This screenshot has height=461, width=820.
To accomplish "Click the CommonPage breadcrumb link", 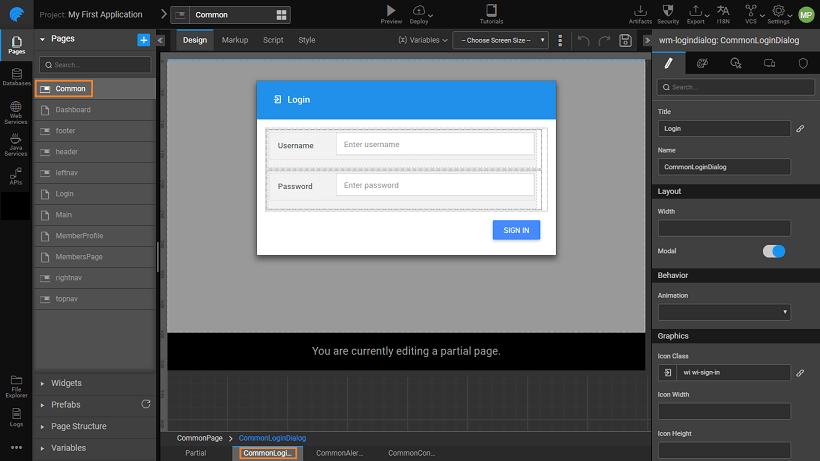I will 200,438.
